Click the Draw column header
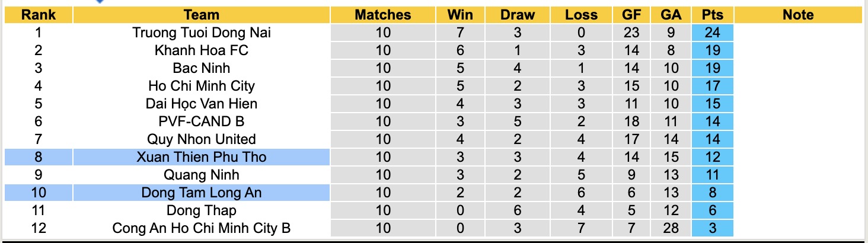The height and width of the screenshot is (243, 868). pyautogui.click(x=517, y=15)
